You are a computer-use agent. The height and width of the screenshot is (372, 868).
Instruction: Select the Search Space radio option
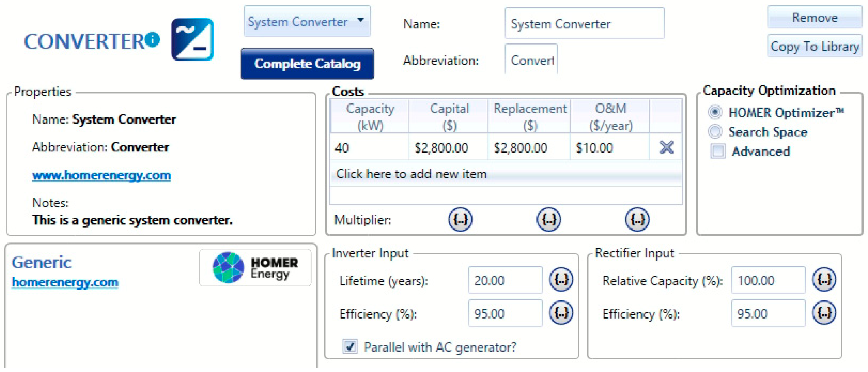(x=715, y=131)
